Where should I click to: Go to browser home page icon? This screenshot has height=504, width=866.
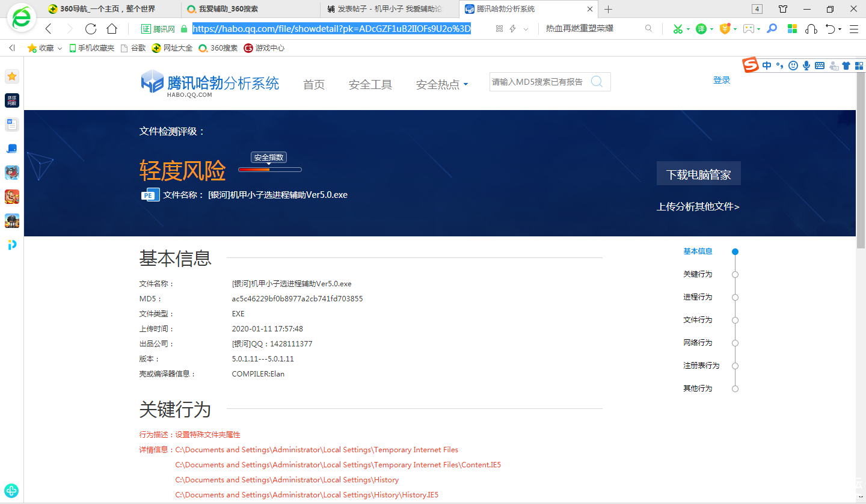coord(112,29)
